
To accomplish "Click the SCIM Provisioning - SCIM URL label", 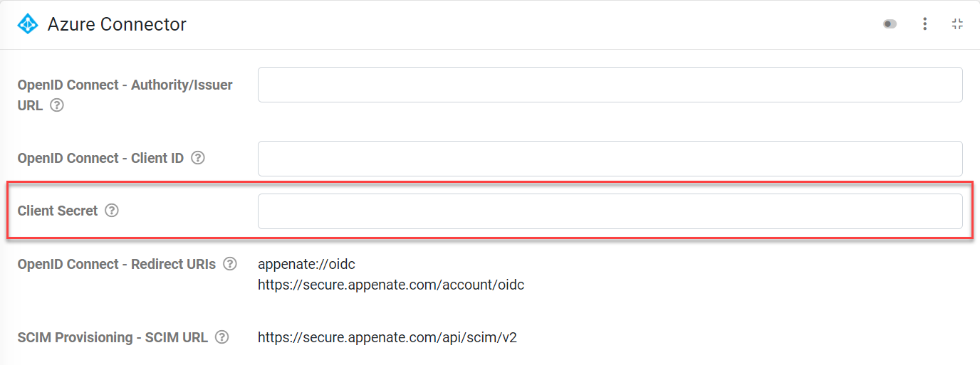I will tap(113, 337).
